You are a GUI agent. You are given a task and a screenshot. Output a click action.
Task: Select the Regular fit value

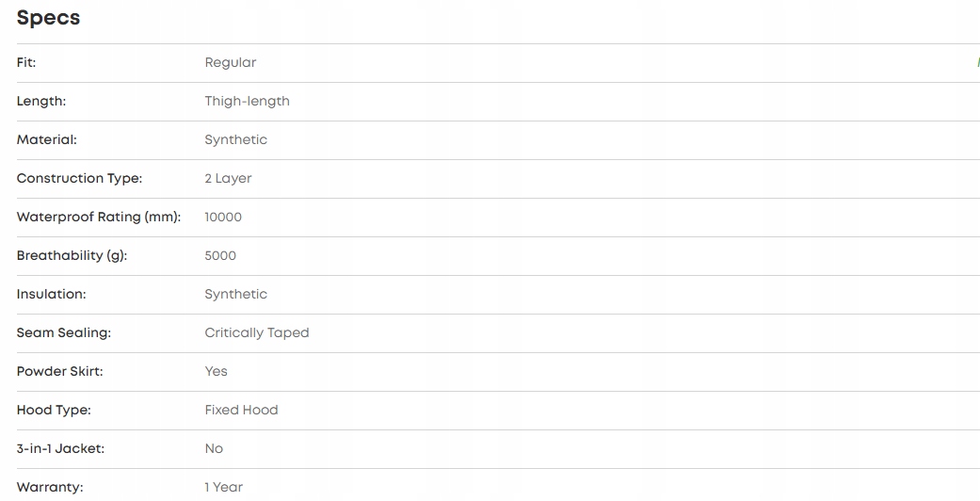tap(230, 62)
